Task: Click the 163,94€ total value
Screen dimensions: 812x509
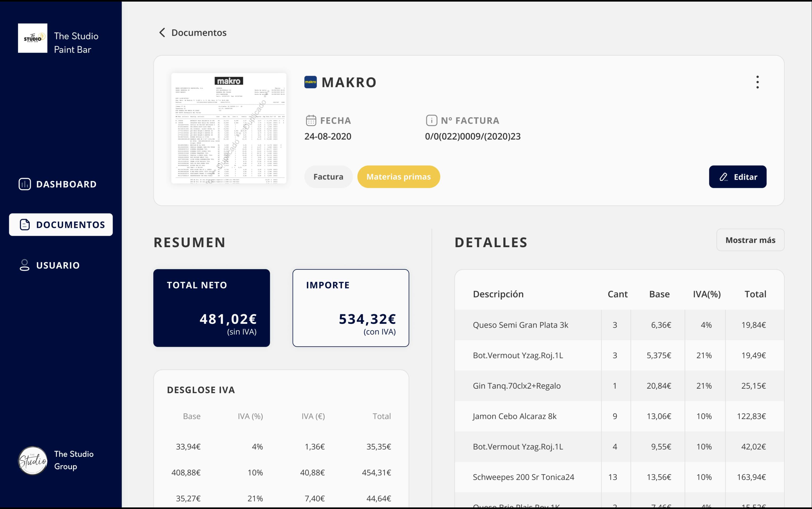Action: [751, 477]
